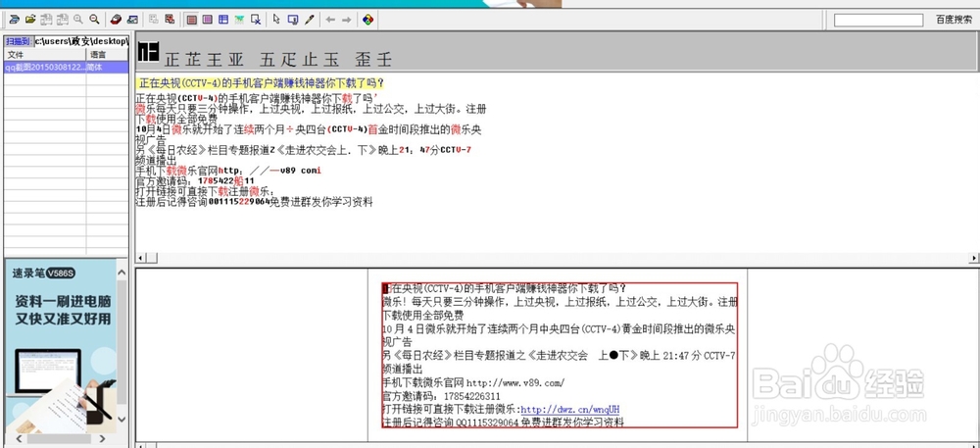
Task: Click the yellow highlighted CCTV-4 correction line
Action: tap(261, 82)
